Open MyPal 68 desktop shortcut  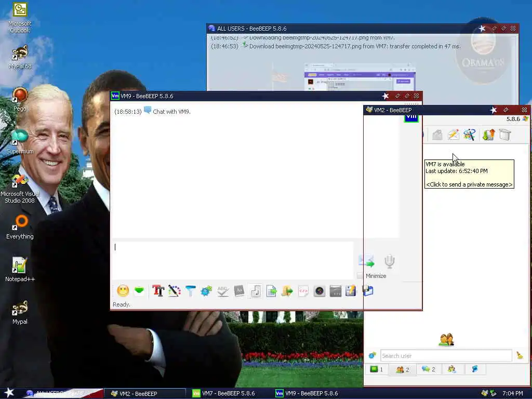pyautogui.click(x=20, y=57)
